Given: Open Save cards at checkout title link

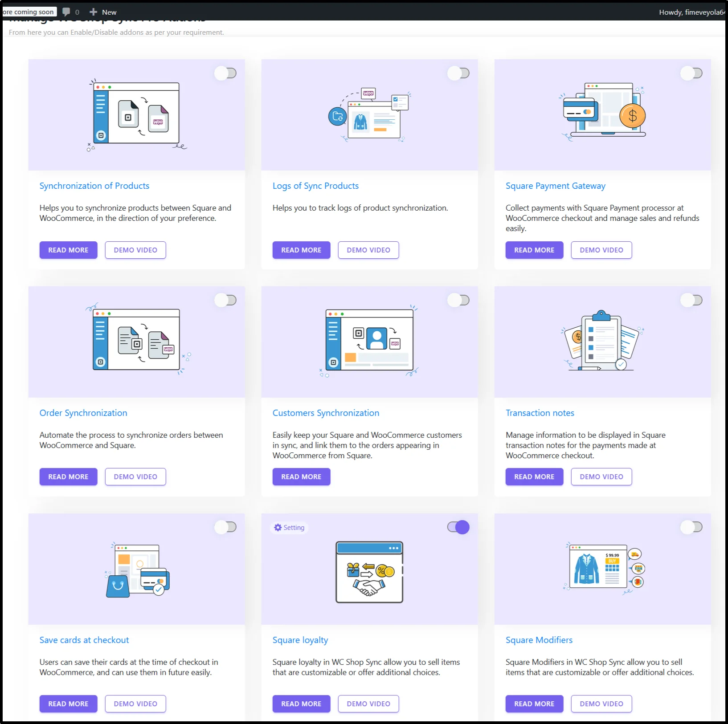Looking at the screenshot, I should (x=84, y=640).
